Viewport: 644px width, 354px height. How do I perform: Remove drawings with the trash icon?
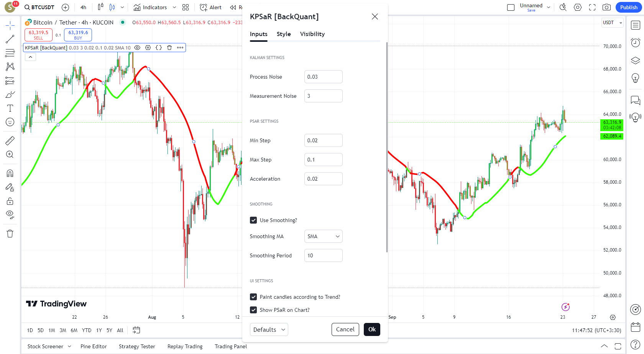click(x=10, y=234)
